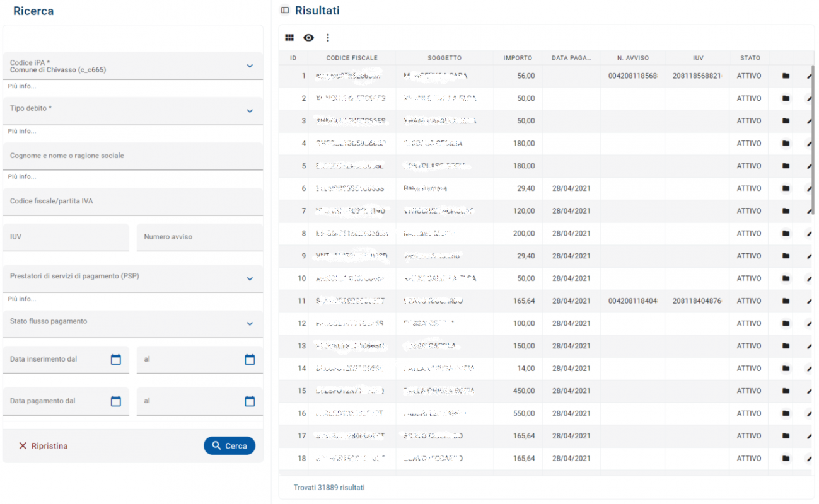Open folder icon for row 1
This screenshot has width=819, height=504.
click(786, 76)
